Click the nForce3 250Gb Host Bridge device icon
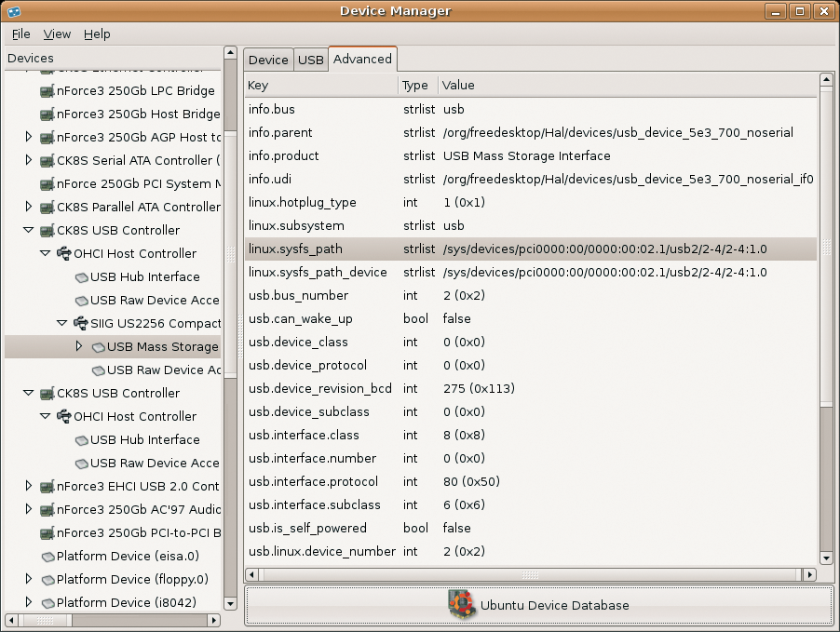The image size is (840, 632). [x=47, y=114]
